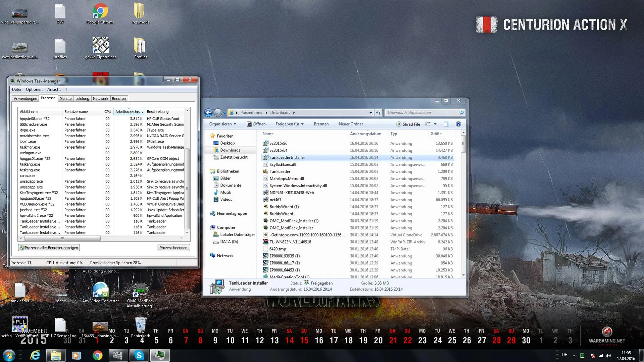The width and height of the screenshot is (644, 362).
Task: Click the Explorer forward navigation arrow
Action: (x=218, y=113)
